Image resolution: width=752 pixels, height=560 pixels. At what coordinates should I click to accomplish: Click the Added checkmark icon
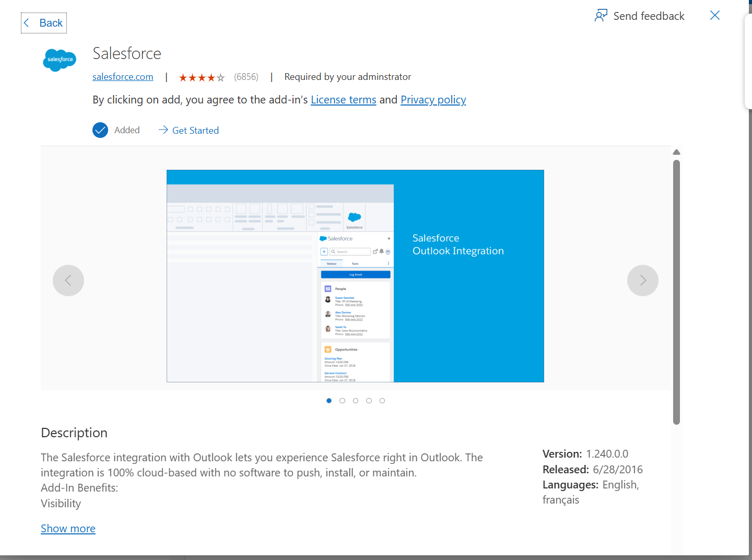[100, 130]
